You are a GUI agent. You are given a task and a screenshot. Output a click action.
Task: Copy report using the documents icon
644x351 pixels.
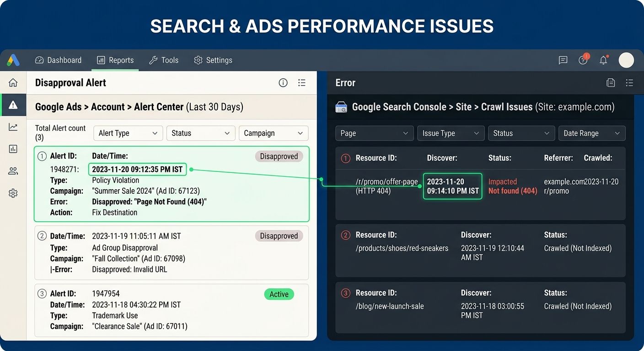click(611, 83)
